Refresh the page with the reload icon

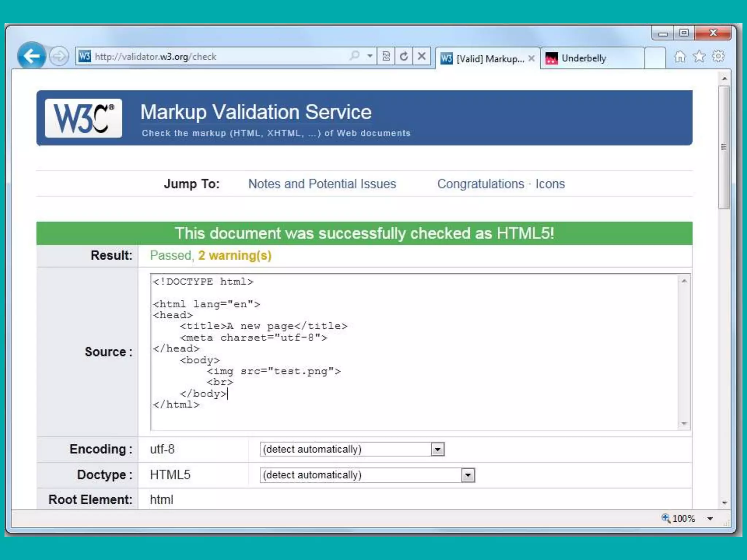click(404, 56)
